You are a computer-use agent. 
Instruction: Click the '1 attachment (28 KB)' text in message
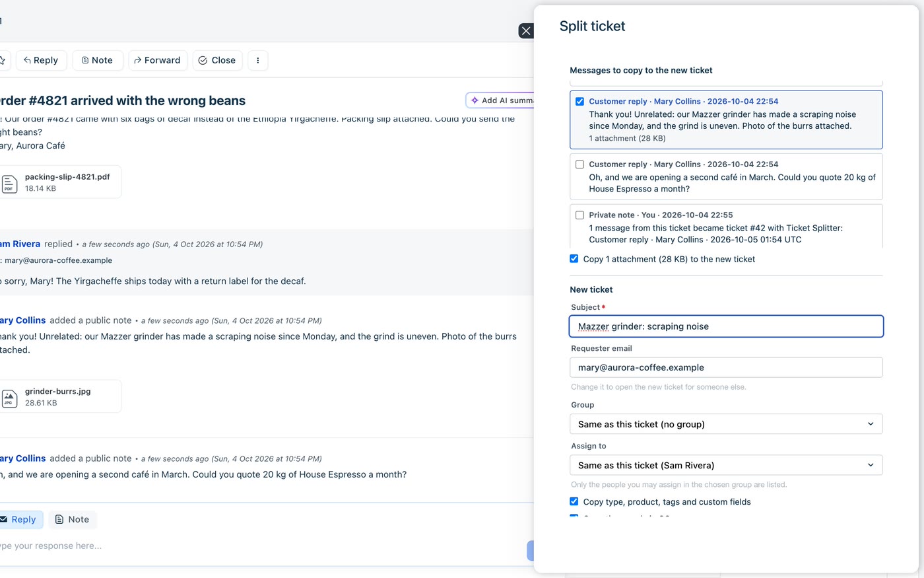(627, 139)
